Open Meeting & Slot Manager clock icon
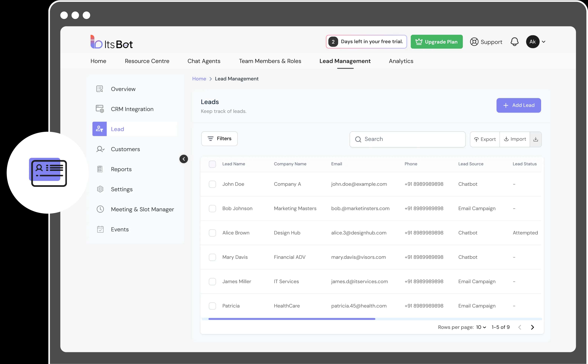This screenshot has height=364, width=588. 100,209
